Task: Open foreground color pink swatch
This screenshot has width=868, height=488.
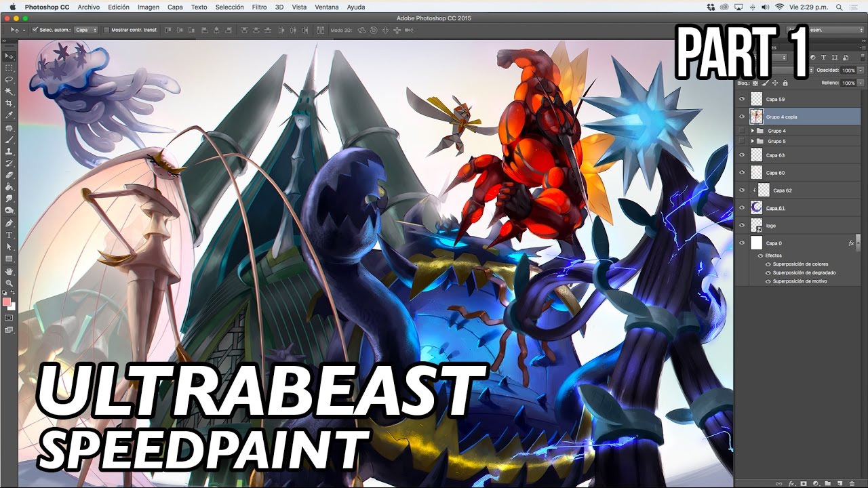Action: click(x=7, y=301)
